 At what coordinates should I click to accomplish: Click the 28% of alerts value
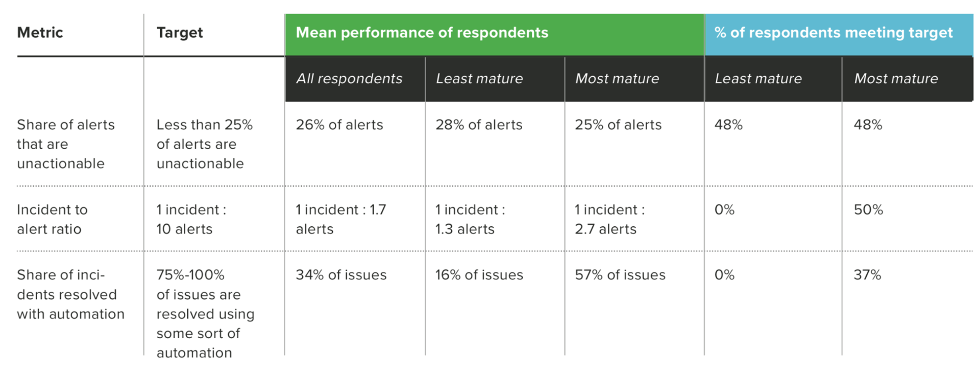click(479, 125)
